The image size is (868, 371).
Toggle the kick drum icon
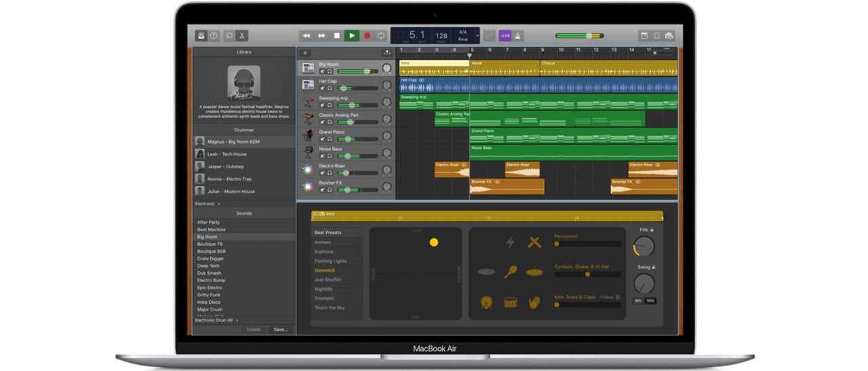point(486,302)
